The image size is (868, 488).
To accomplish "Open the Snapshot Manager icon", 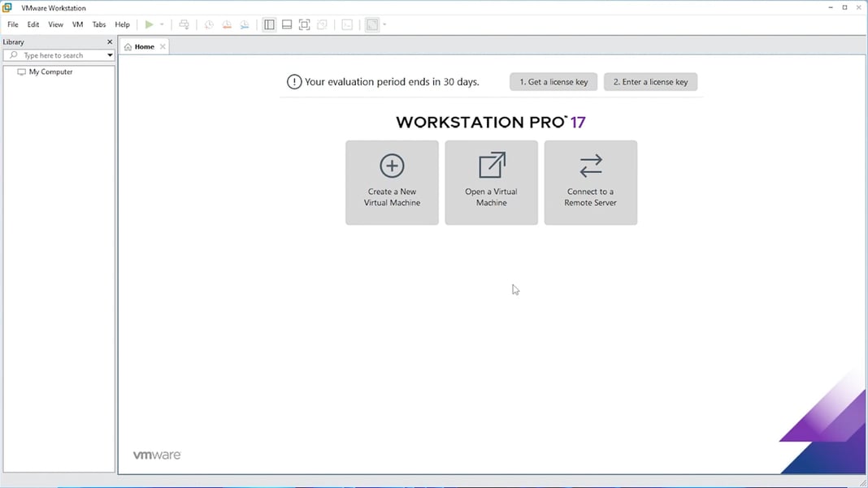I will 245,24.
